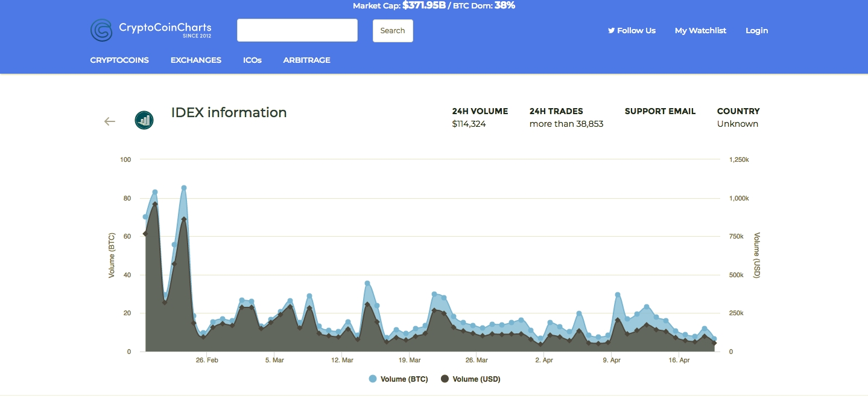Click the "1,250k" USD axis label
The image size is (868, 398).
pos(739,160)
